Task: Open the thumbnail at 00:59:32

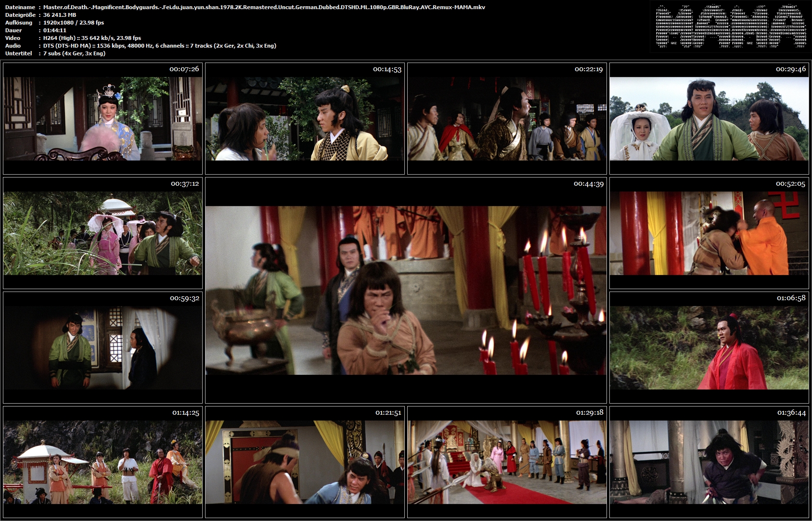Action: (103, 347)
